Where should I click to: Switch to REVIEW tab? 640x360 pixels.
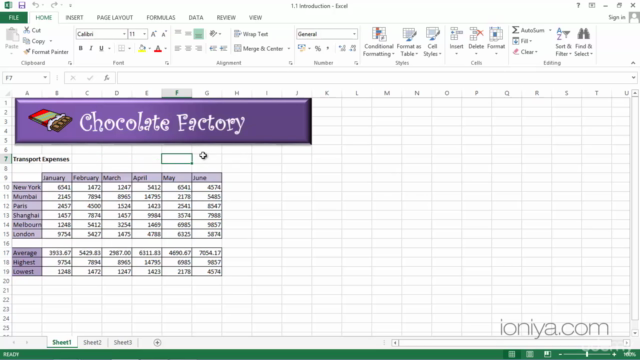[226, 18]
